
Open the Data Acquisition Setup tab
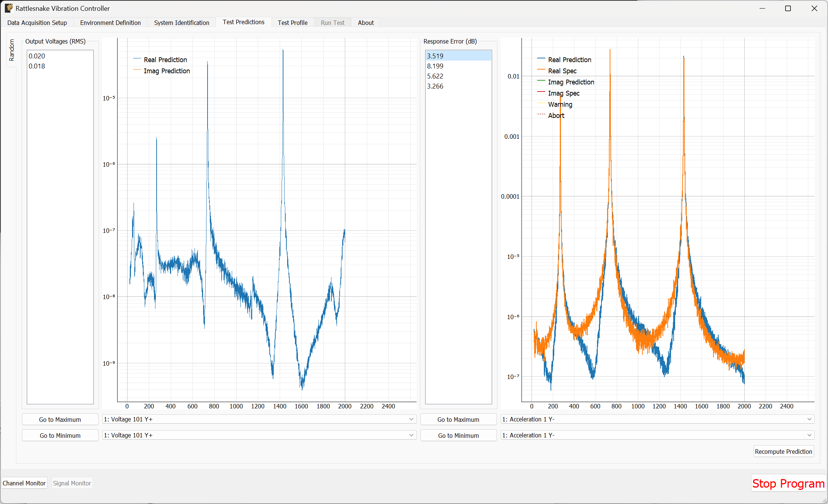(x=37, y=22)
